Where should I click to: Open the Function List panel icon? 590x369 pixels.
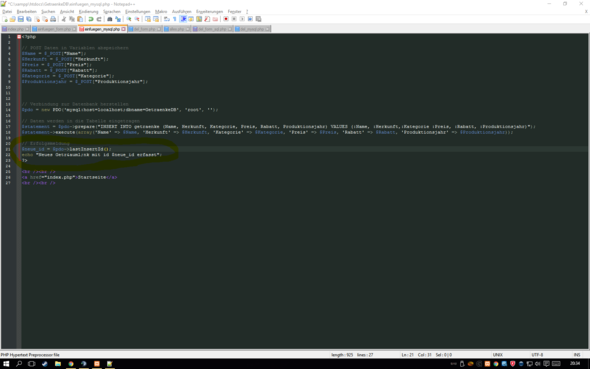207,19
